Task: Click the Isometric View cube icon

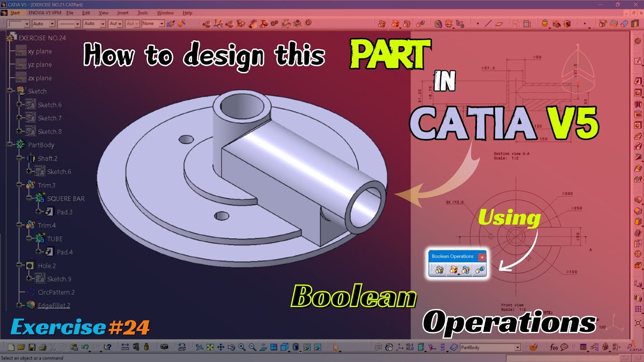Action: click(x=284, y=347)
